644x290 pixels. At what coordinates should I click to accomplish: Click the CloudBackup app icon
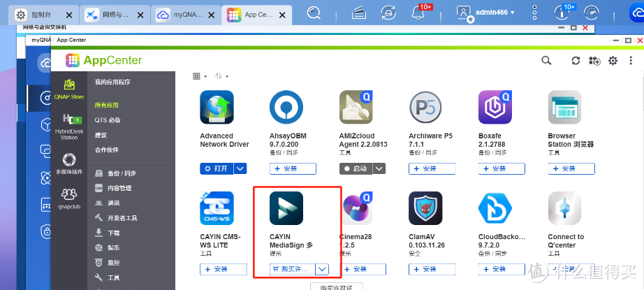495,208
